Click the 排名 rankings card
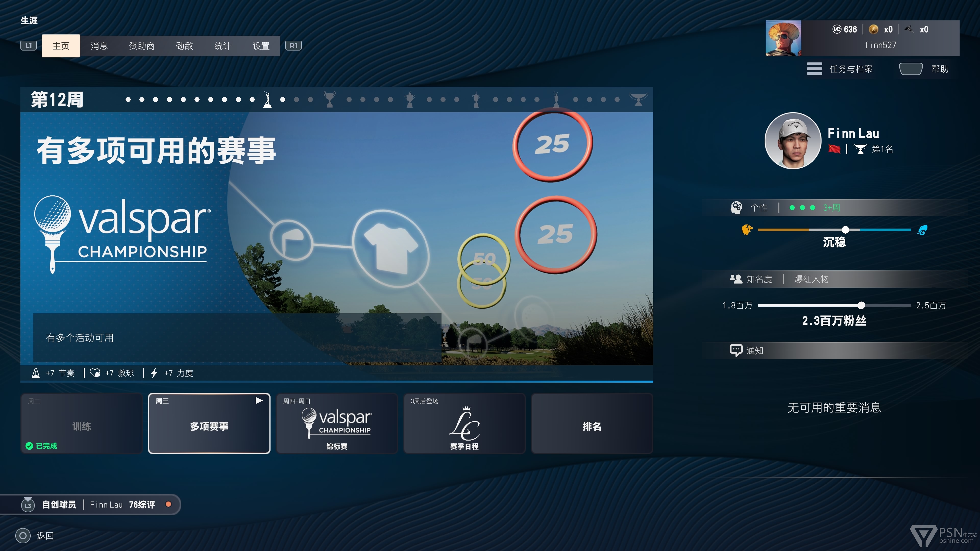 pos(592,423)
